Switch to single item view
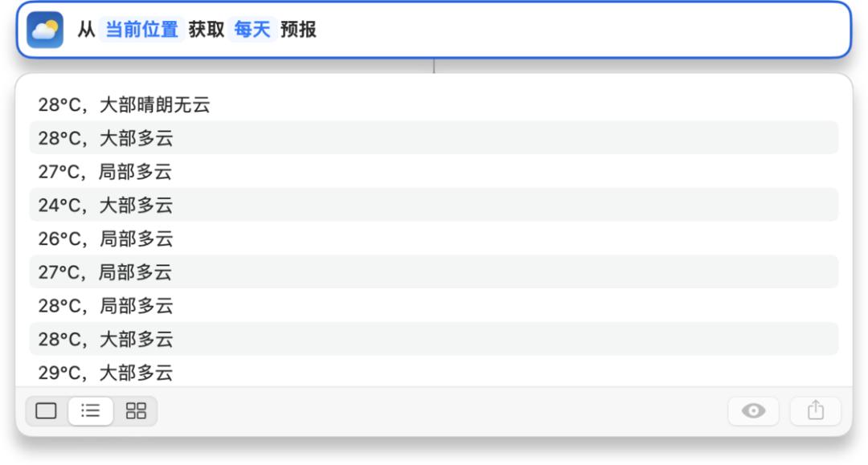 pyautogui.click(x=47, y=411)
